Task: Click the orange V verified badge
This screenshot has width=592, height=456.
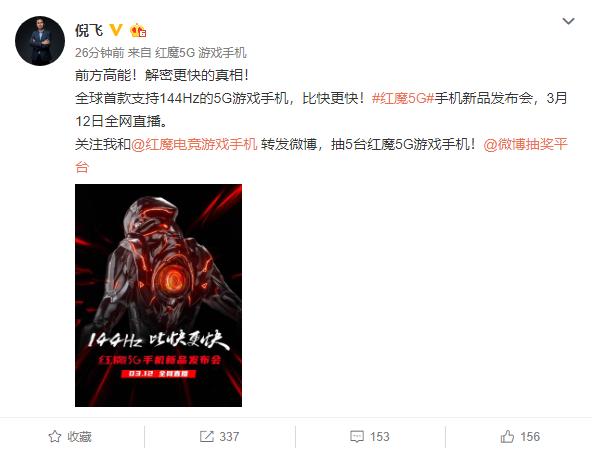Action: [x=116, y=30]
